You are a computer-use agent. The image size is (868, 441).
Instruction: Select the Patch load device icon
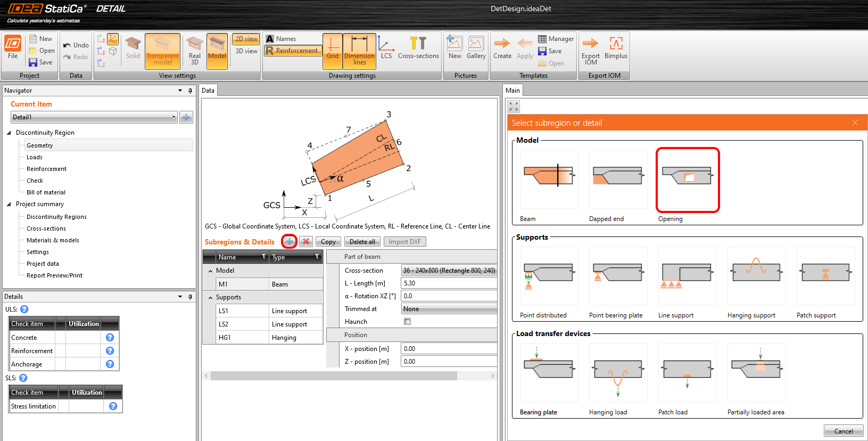[x=687, y=373]
